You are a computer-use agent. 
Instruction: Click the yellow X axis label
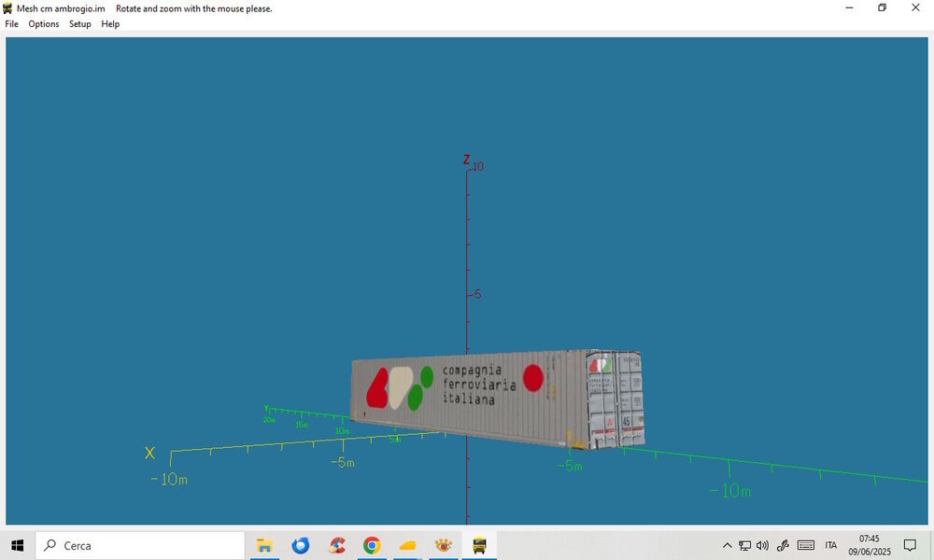coord(149,454)
